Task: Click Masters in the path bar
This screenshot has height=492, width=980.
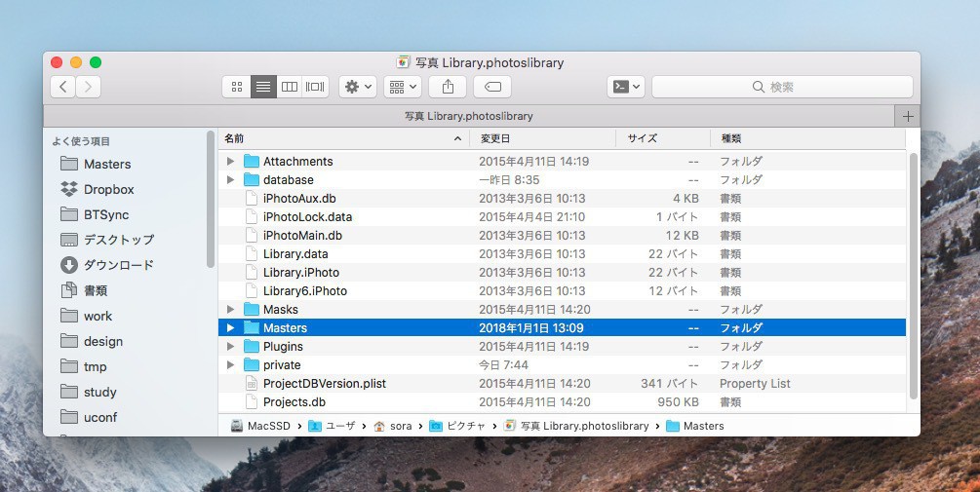Action: pos(695,426)
